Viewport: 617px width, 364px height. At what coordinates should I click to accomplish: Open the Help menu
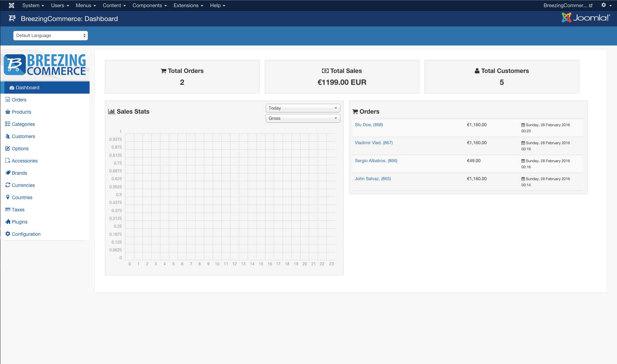point(218,5)
